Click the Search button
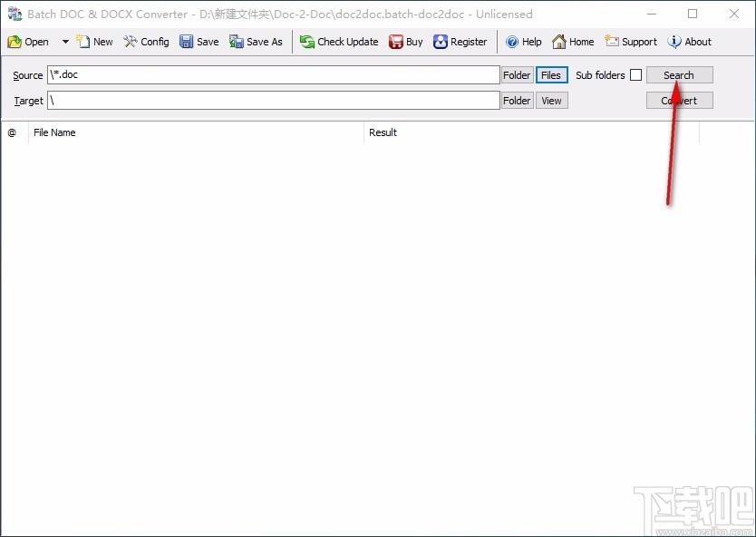Screen dimensions: 756x537 coord(679,75)
